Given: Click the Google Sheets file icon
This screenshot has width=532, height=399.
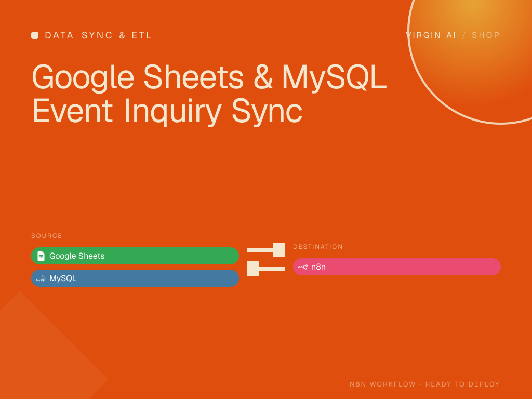Looking at the screenshot, I should click(x=41, y=256).
